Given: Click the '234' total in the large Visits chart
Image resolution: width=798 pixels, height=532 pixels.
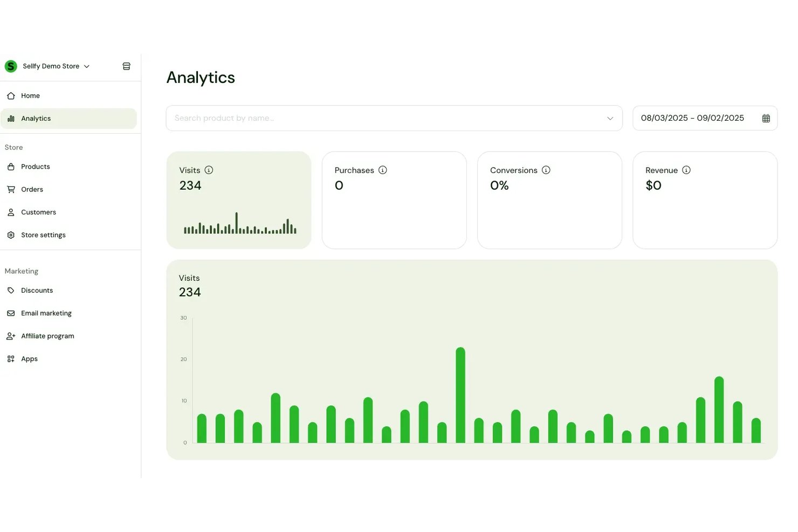Looking at the screenshot, I should point(190,292).
